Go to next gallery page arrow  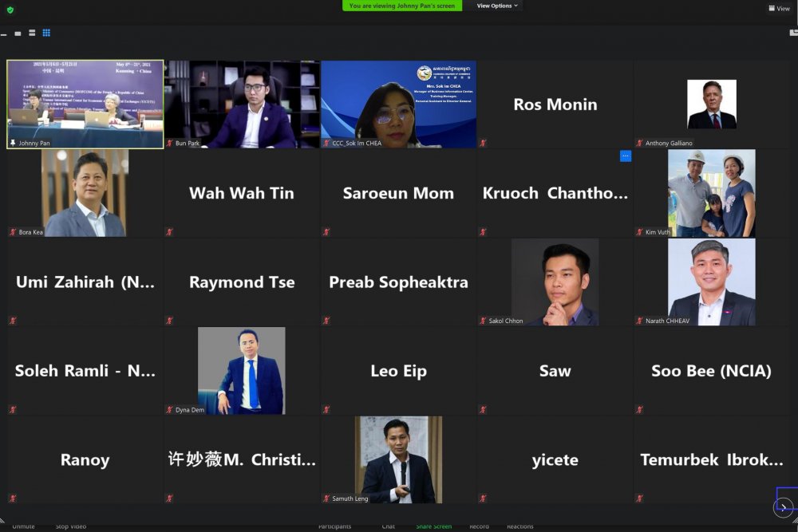(x=784, y=506)
